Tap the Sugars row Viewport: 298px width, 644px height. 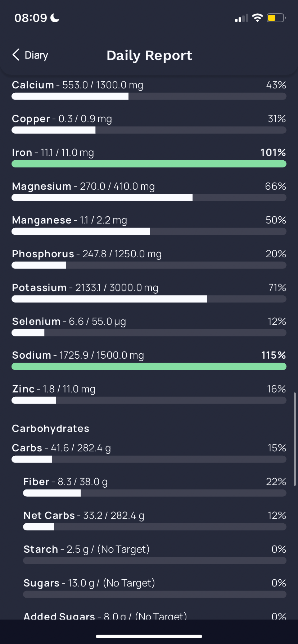click(x=155, y=589)
